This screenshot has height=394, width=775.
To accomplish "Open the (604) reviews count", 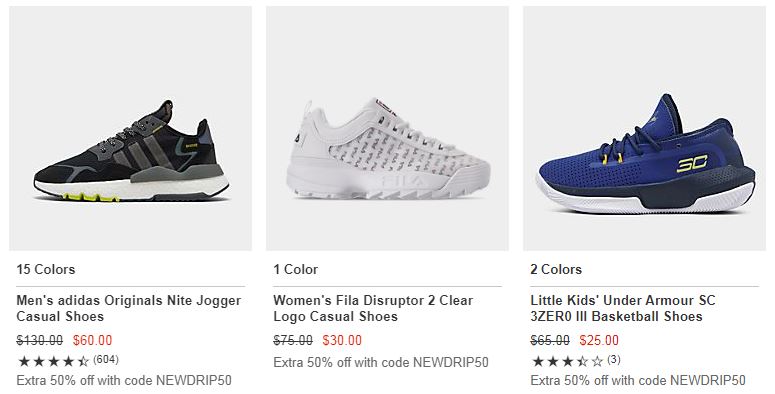I will (106, 359).
